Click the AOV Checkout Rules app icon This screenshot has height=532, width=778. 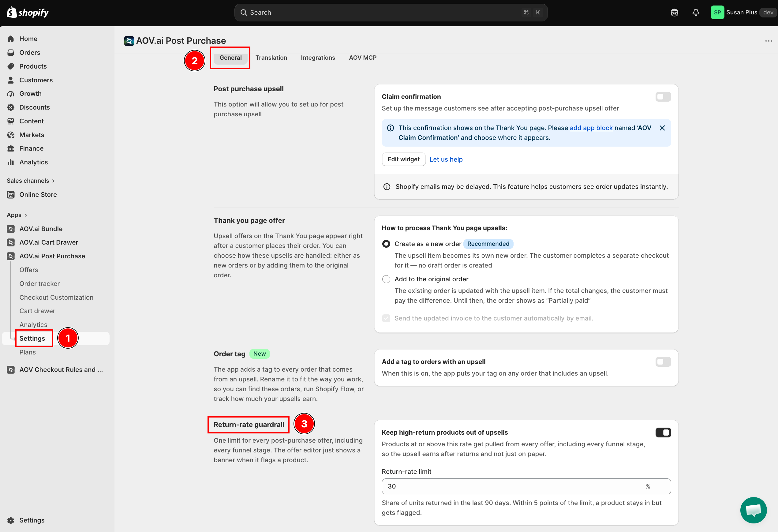(11, 370)
